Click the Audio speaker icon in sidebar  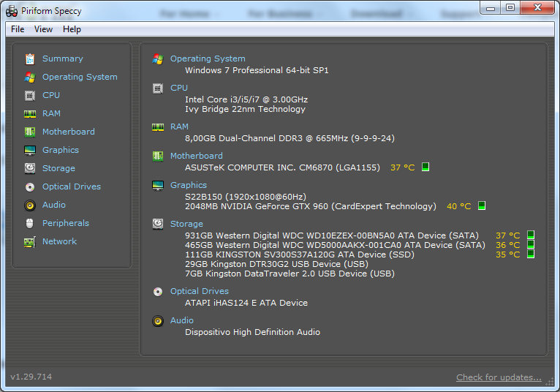[30, 205]
